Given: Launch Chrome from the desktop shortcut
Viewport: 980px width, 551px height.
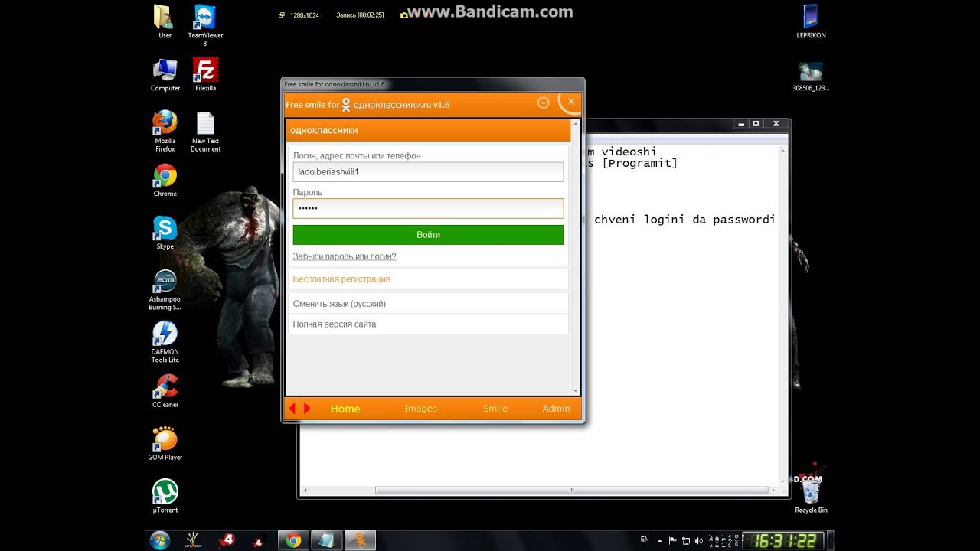Looking at the screenshot, I should tap(165, 181).
